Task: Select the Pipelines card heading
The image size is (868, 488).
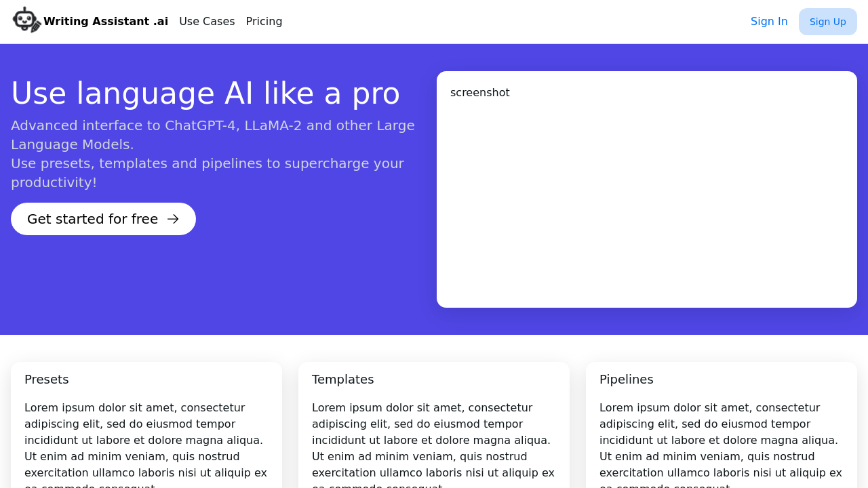Action: click(x=627, y=380)
